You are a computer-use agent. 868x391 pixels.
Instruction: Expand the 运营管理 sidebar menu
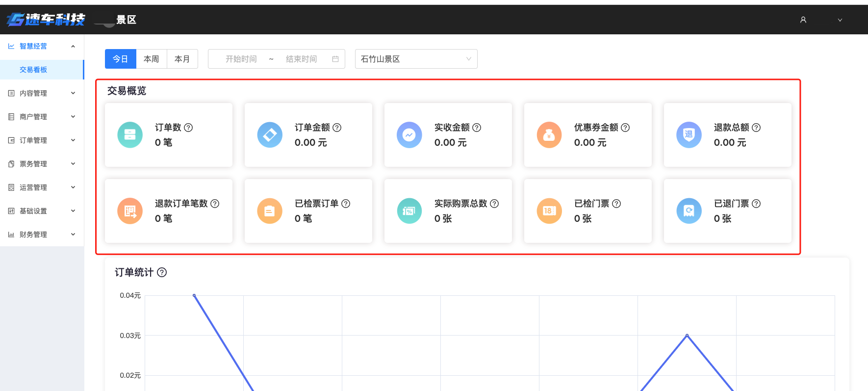click(x=73, y=187)
